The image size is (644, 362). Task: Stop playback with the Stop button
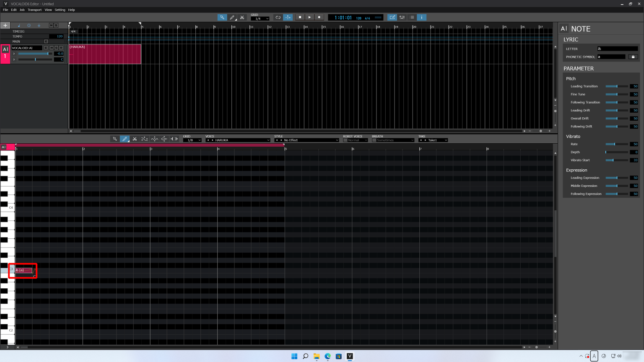pos(299,17)
